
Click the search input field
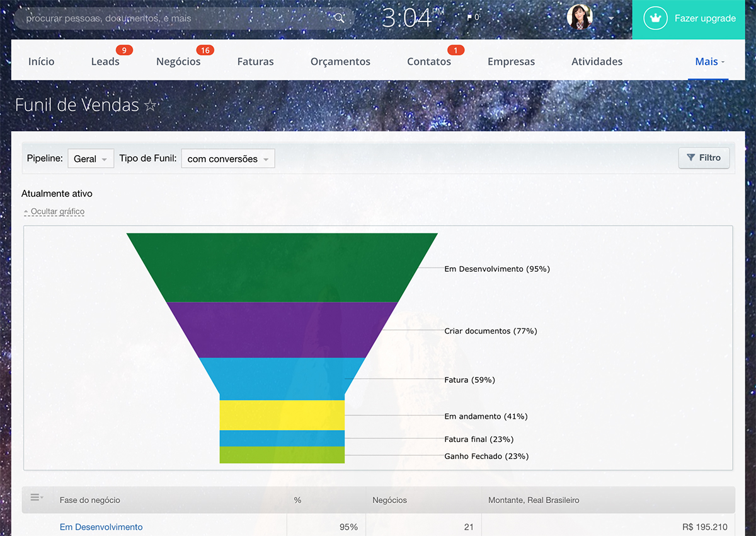[176, 18]
